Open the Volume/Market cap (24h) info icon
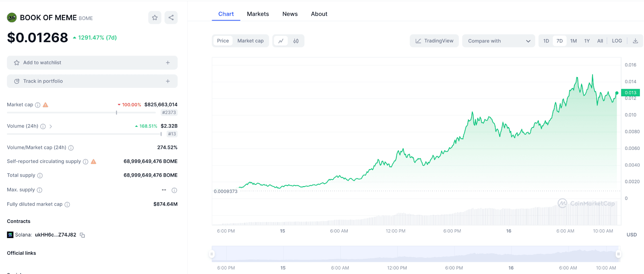Image resolution: width=644 pixels, height=274 pixels. point(71,148)
